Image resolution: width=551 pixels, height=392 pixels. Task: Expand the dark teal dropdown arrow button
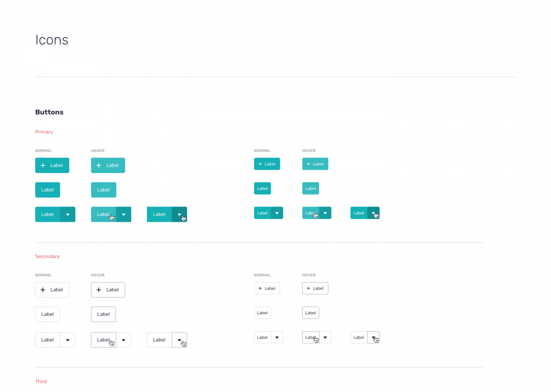[179, 214]
